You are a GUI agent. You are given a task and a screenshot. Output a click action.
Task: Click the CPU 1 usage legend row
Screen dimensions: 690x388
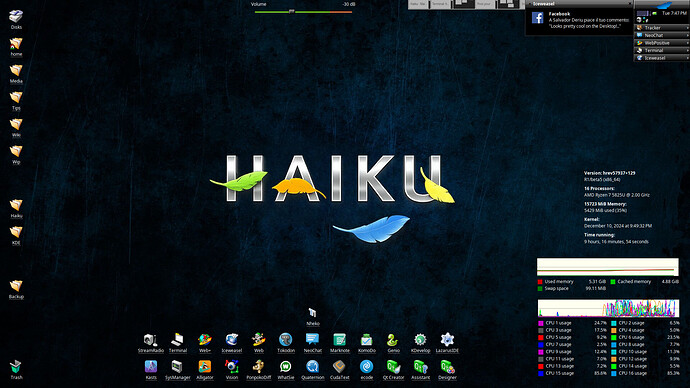point(572,323)
